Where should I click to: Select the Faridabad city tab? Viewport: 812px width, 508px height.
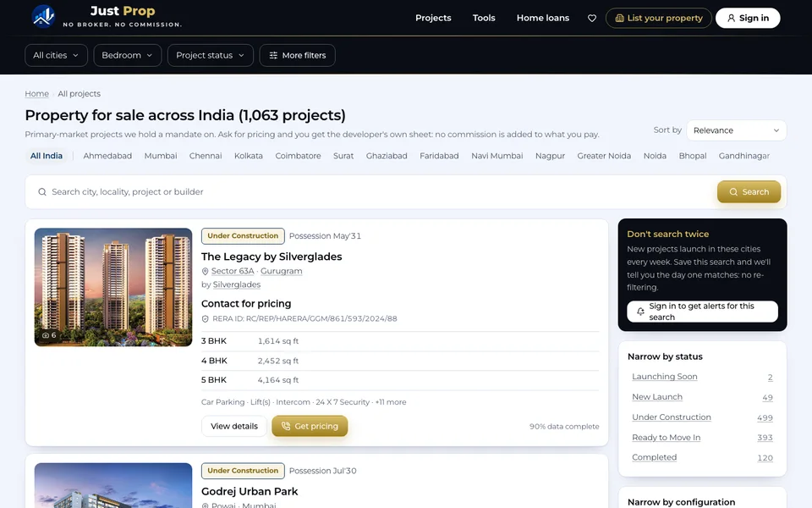click(439, 156)
